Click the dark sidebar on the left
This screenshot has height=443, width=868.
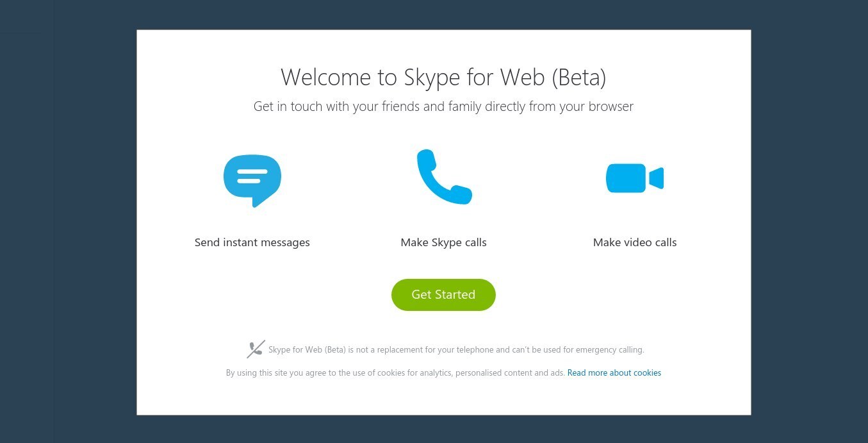pos(26,221)
